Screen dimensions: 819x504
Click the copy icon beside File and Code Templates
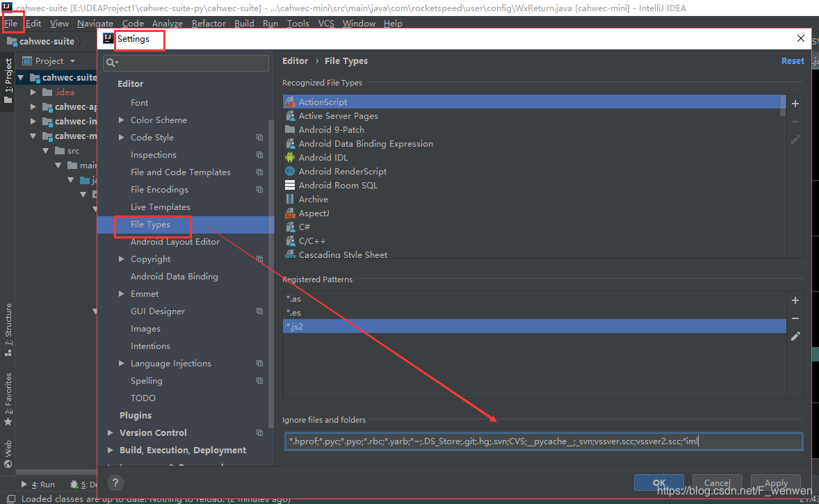click(259, 172)
